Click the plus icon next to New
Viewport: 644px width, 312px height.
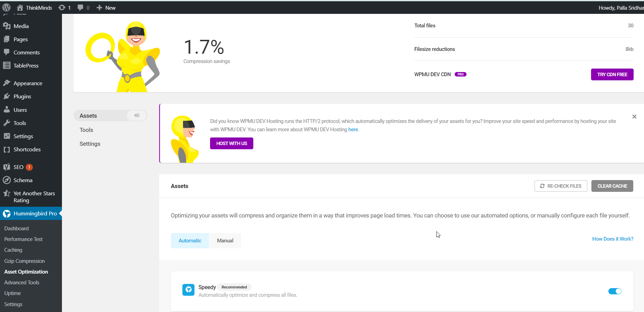[x=99, y=8]
